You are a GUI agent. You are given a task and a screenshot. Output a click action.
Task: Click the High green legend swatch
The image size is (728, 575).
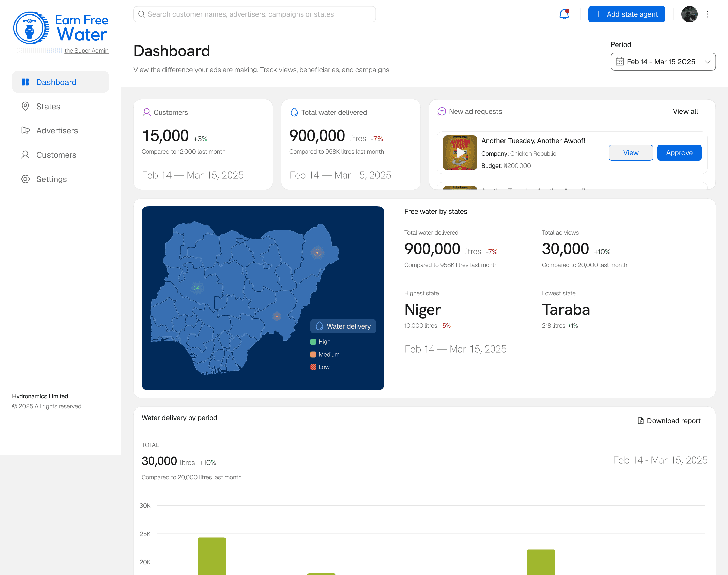pyautogui.click(x=313, y=342)
